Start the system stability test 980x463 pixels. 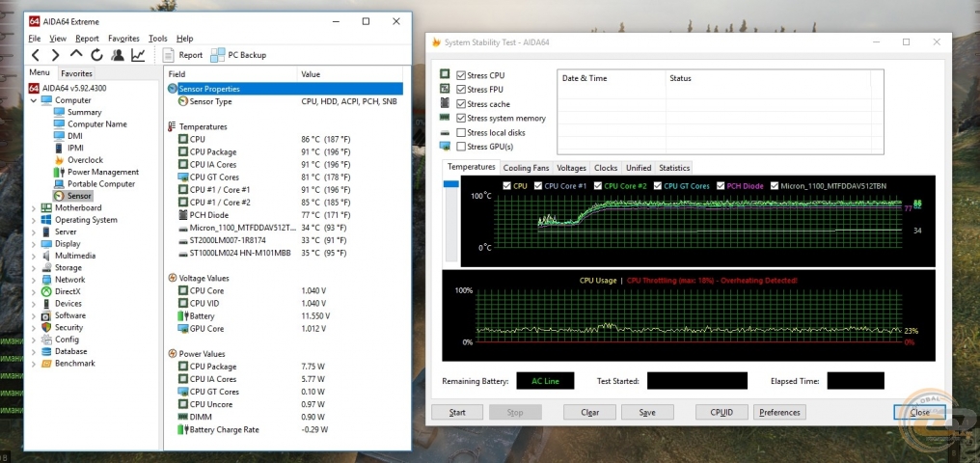pyautogui.click(x=457, y=413)
